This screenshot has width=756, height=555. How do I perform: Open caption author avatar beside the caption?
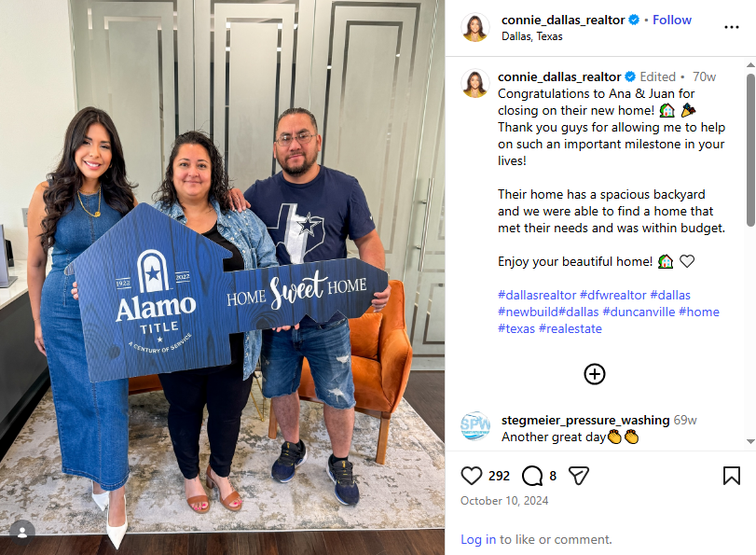coord(475,83)
